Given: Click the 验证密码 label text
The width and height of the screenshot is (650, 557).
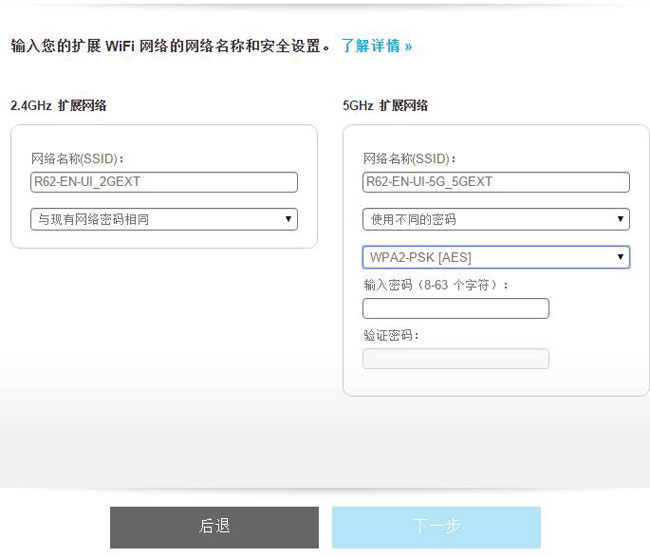Looking at the screenshot, I should [x=391, y=335].
